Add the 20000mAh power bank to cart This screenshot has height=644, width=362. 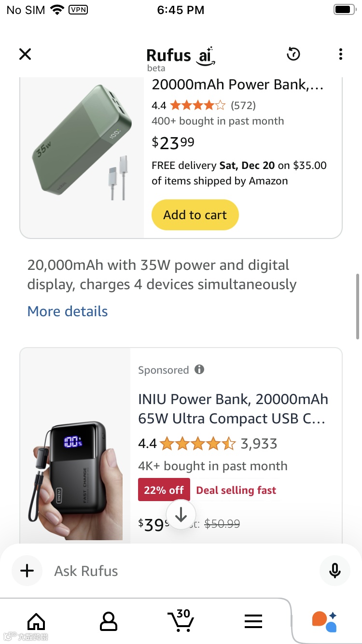click(195, 215)
